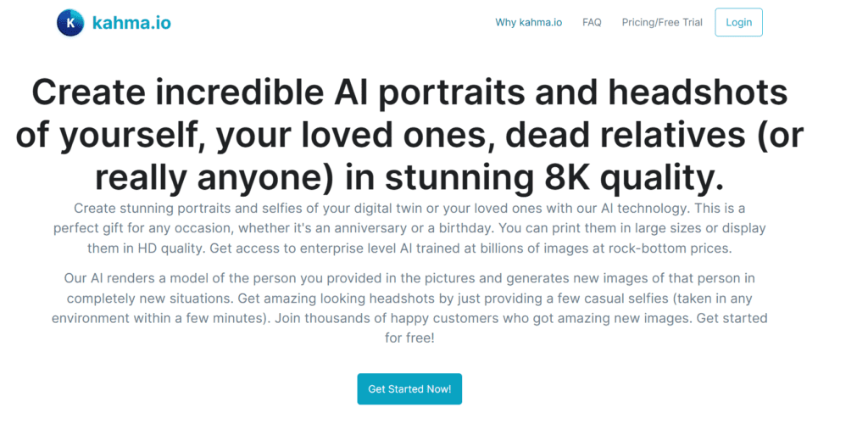Go to the FAQ menu item
The image size is (868, 424).
pyautogui.click(x=592, y=22)
